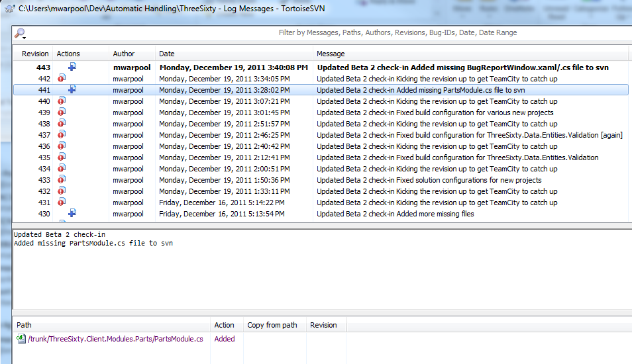Viewport: 632px width, 364px height.
Task: Click the modified action icon for revision 434
Action: click(x=61, y=168)
